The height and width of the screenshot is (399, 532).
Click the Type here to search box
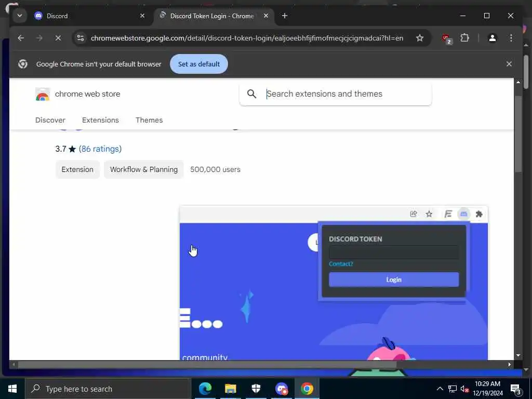[108, 389]
